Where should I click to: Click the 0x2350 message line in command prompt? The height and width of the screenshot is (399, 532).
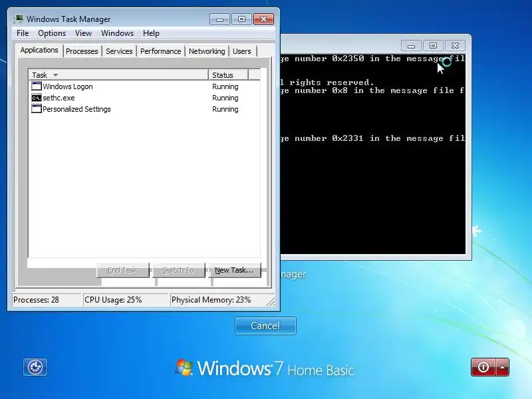click(x=373, y=59)
